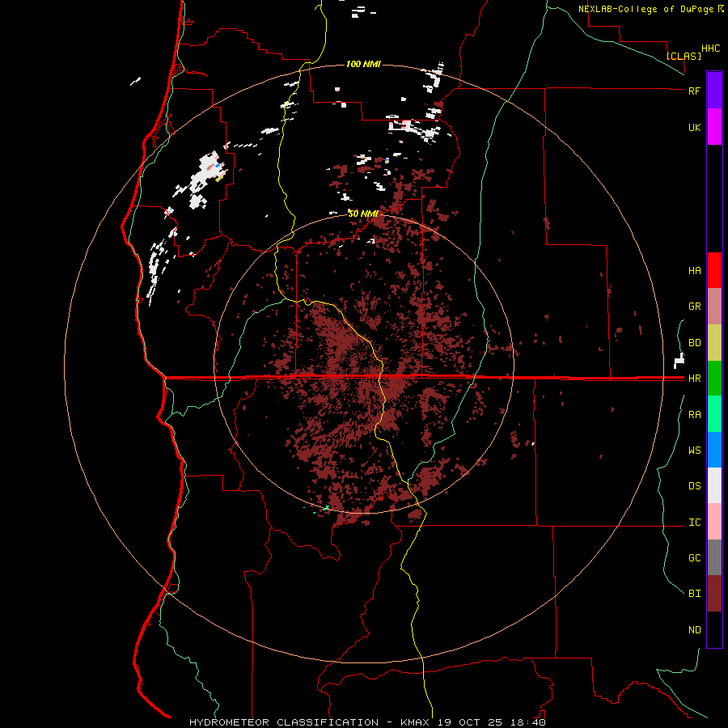Click the BI legend label
Viewport: 728px width, 728px height.
pos(694,594)
